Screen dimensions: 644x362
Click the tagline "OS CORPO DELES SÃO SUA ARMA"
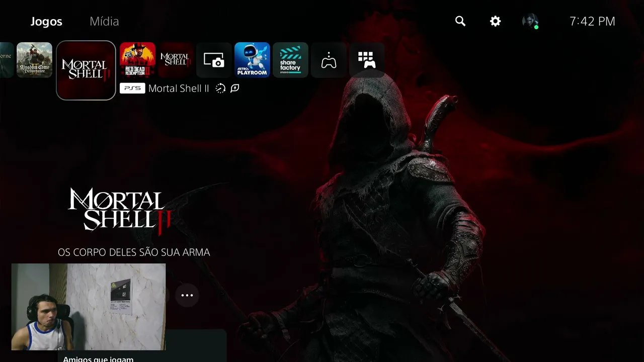click(134, 252)
